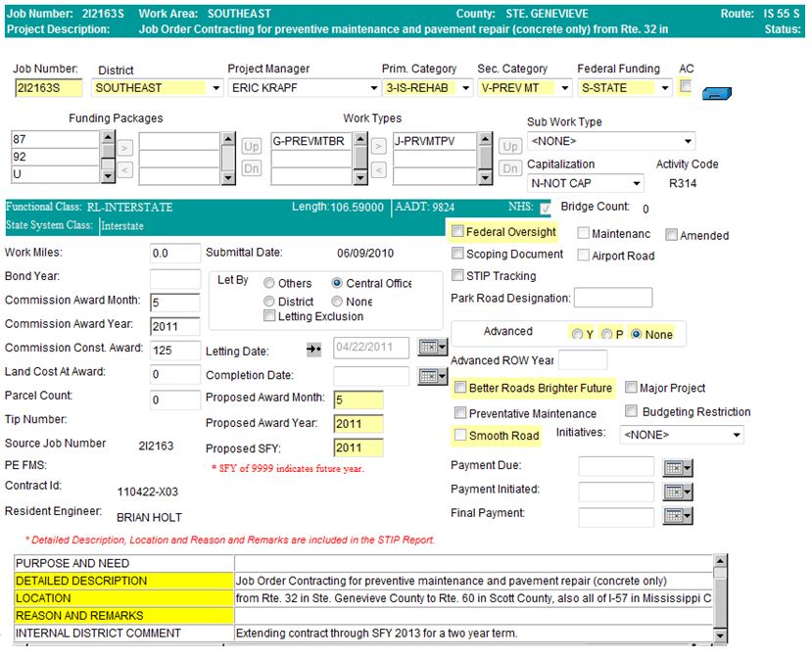Image resolution: width=812 pixels, height=658 pixels.
Task: Click the Work Miles field
Action: point(175,254)
